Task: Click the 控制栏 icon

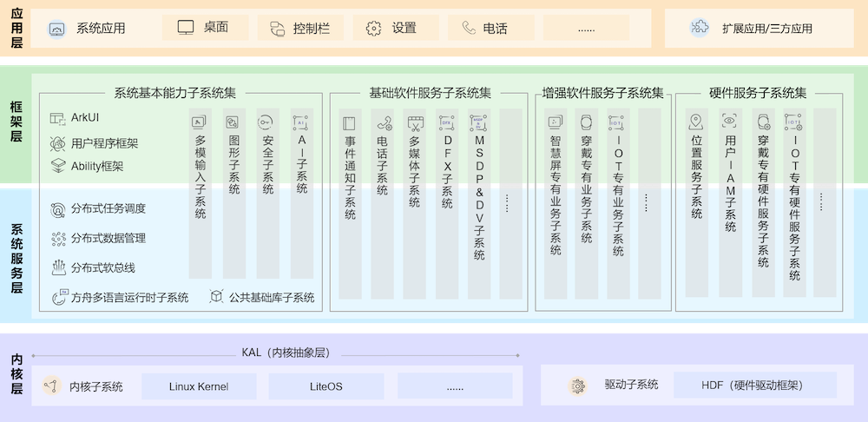Action: [278, 29]
